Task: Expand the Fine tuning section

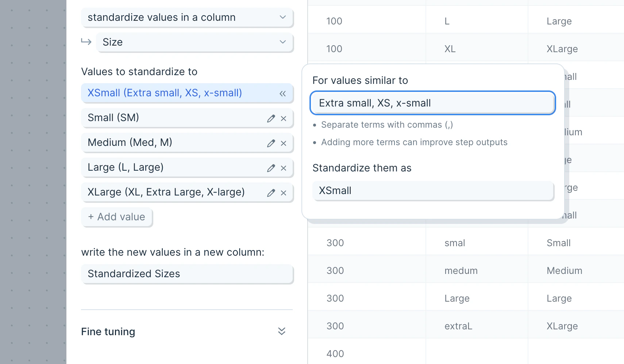Action: pos(281,331)
